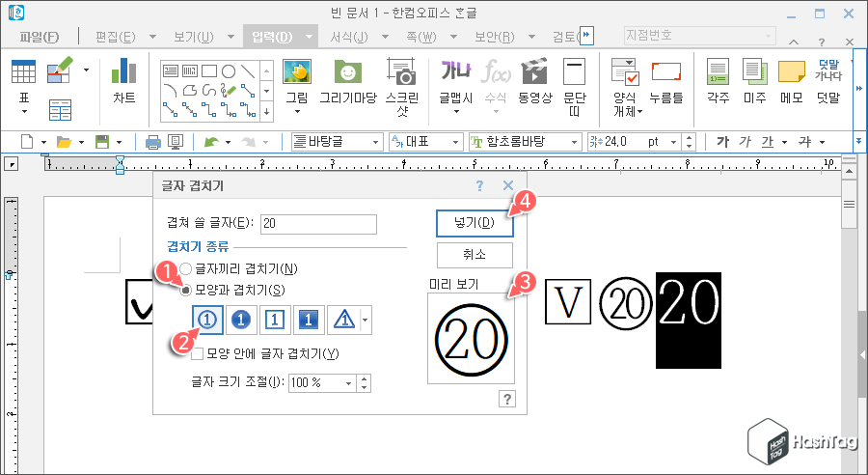Open the underline style dropdown arrow
The width and height of the screenshot is (868, 475).
pyautogui.click(x=784, y=143)
